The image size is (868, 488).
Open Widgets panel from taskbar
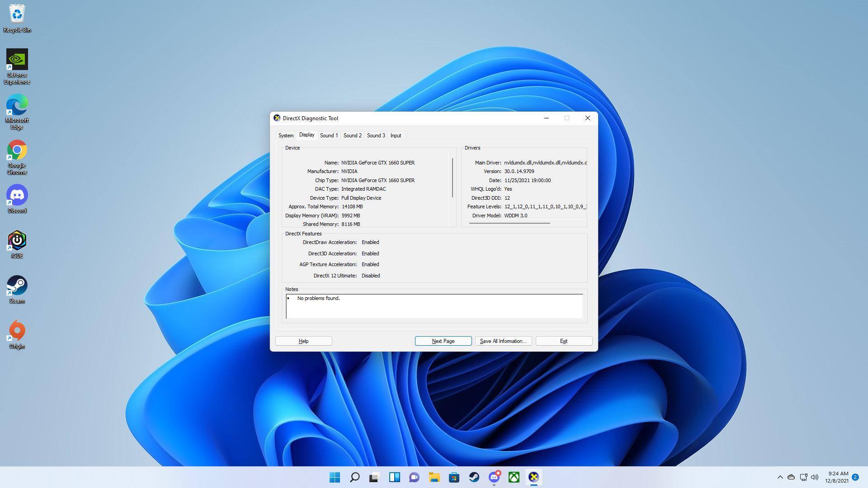[394, 477]
